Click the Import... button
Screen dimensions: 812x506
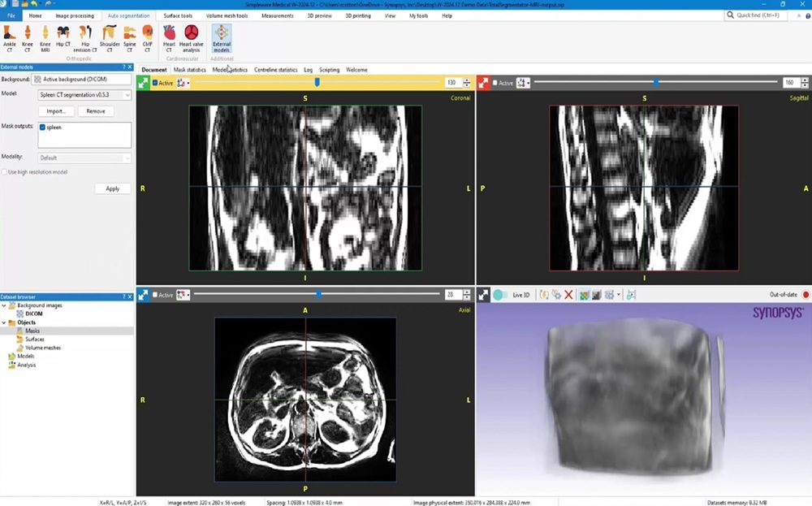coord(56,111)
